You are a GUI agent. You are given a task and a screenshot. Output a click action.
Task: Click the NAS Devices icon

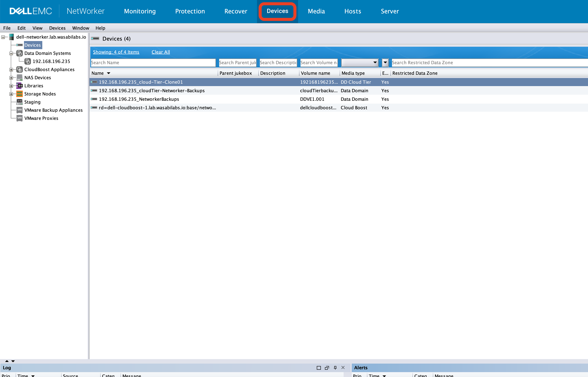click(x=19, y=77)
